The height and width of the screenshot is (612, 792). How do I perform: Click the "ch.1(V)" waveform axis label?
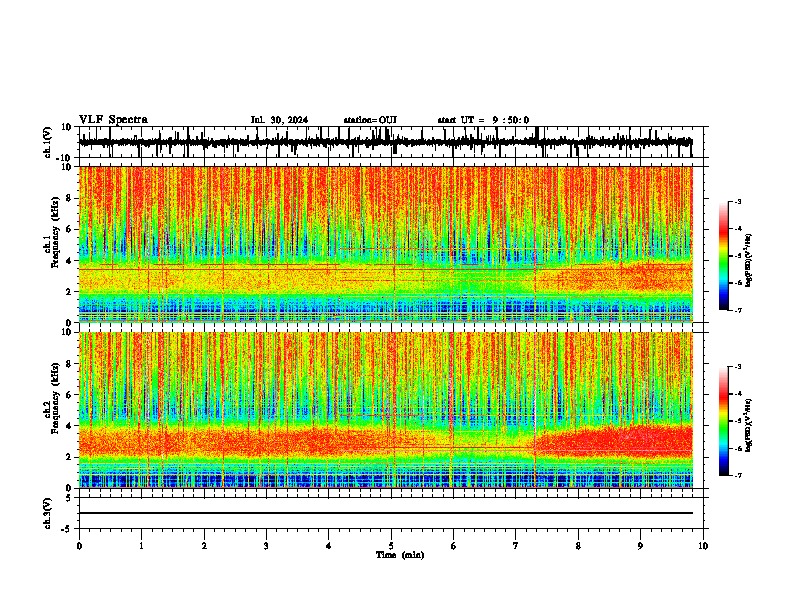click(48, 142)
